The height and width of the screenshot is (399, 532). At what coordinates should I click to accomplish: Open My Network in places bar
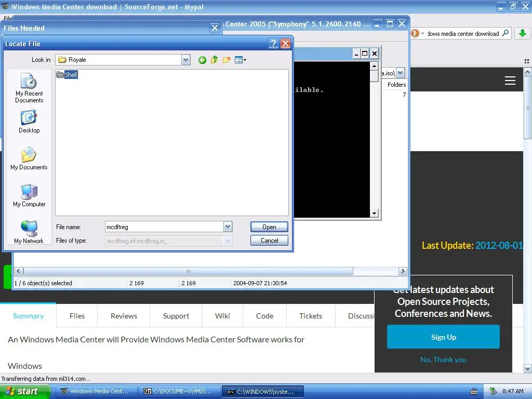pyautogui.click(x=29, y=232)
